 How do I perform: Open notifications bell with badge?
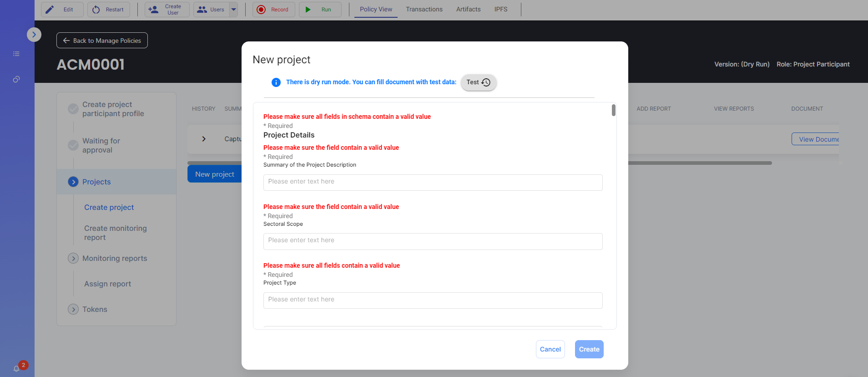17,368
